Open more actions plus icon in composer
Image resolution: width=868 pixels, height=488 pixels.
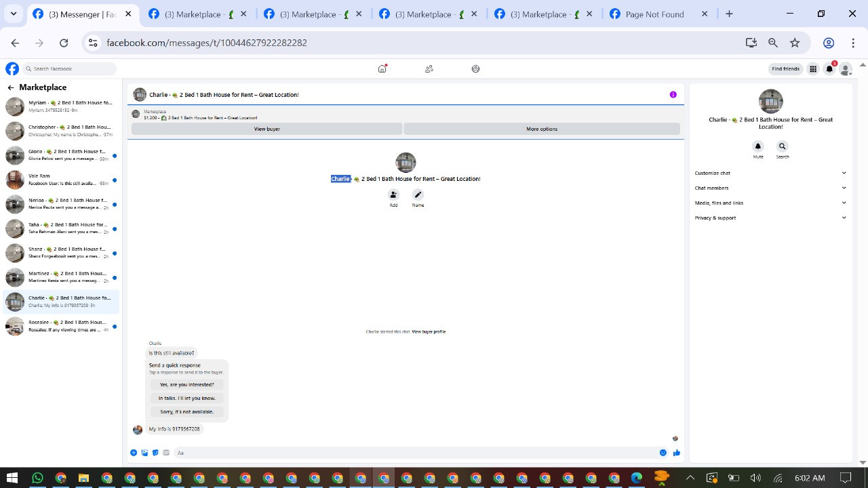(134, 453)
